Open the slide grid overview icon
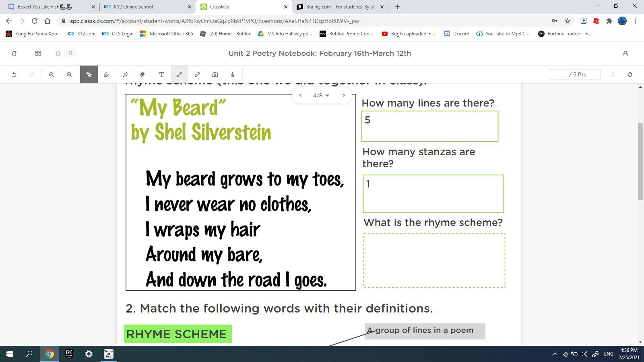The width and height of the screenshot is (644, 362). 38,53
